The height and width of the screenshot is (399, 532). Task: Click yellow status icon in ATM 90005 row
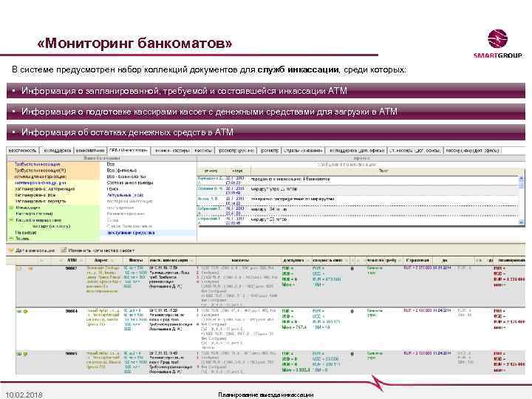tap(25, 354)
